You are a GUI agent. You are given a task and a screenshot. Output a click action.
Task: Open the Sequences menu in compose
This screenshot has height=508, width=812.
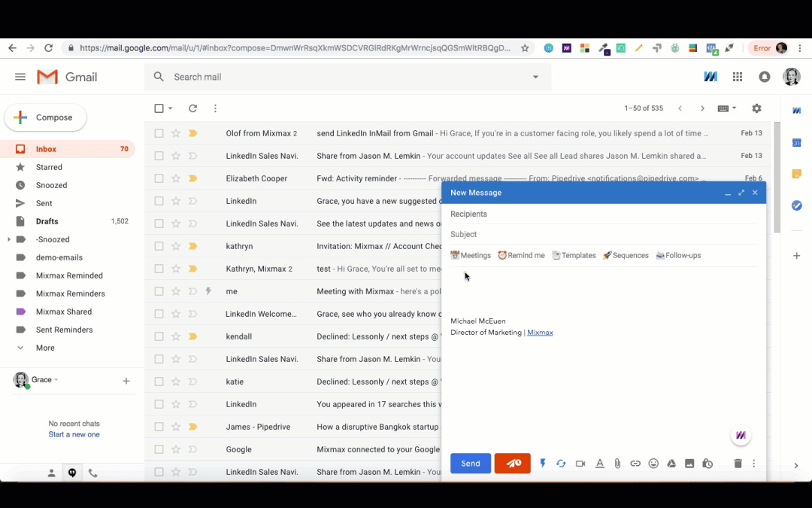tap(626, 255)
